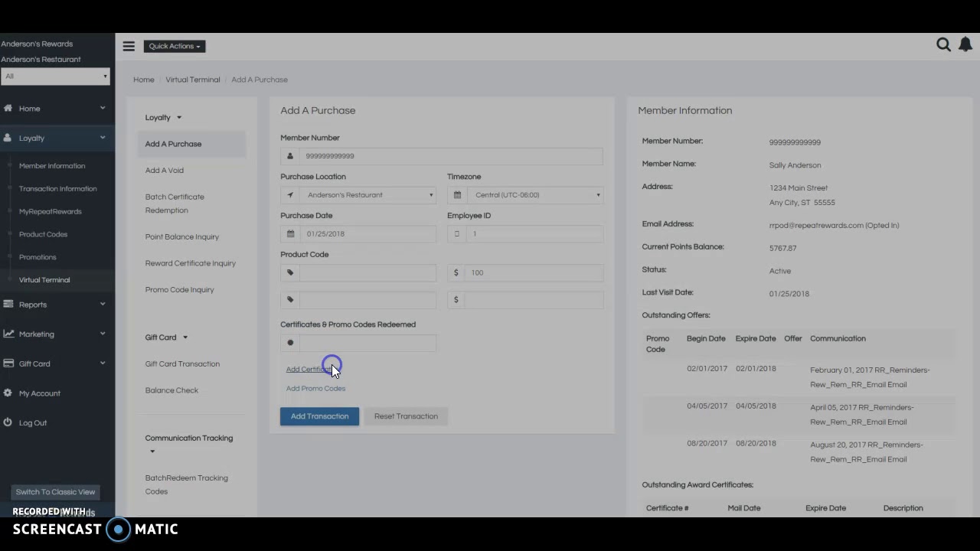Click the Employee ID input field
The image size is (980, 551).
pos(534,234)
